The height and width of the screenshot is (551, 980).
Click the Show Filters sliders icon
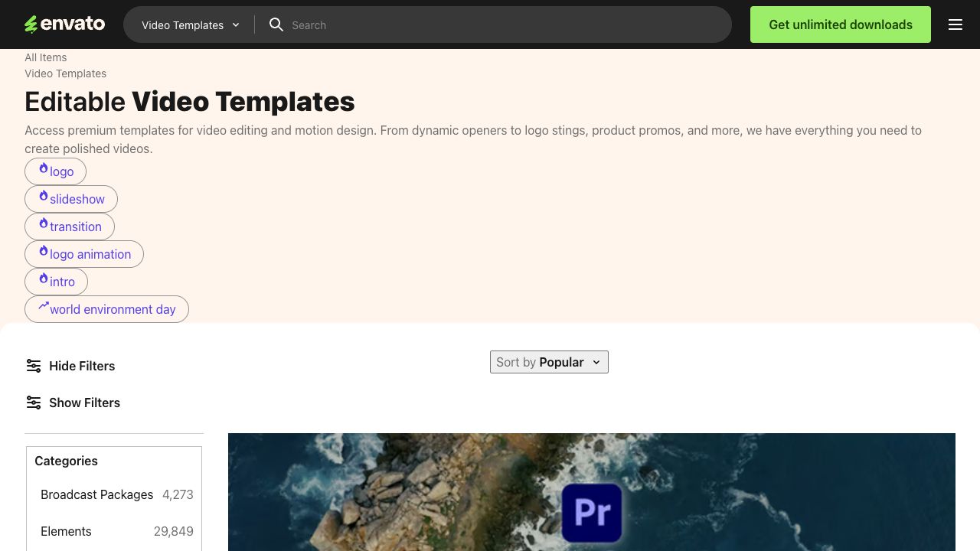coord(34,403)
